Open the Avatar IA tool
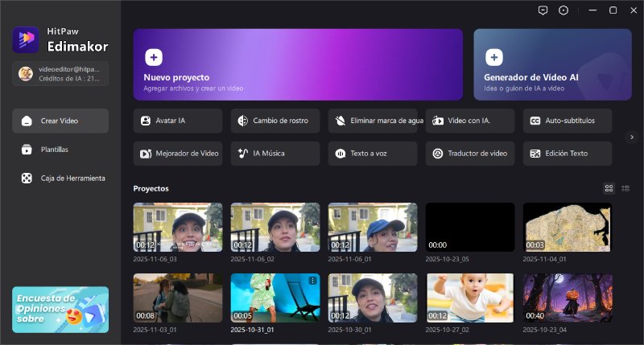Screen dimensions: 644x345 pyautogui.click(x=178, y=121)
